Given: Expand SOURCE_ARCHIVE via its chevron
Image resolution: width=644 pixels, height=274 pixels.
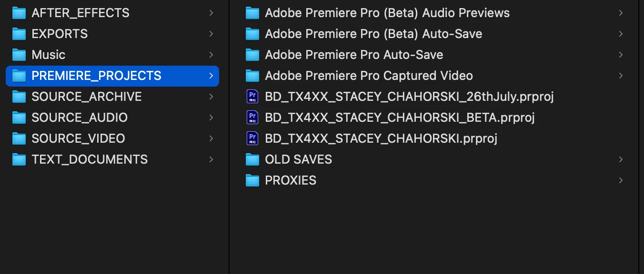Looking at the screenshot, I should click(x=211, y=97).
